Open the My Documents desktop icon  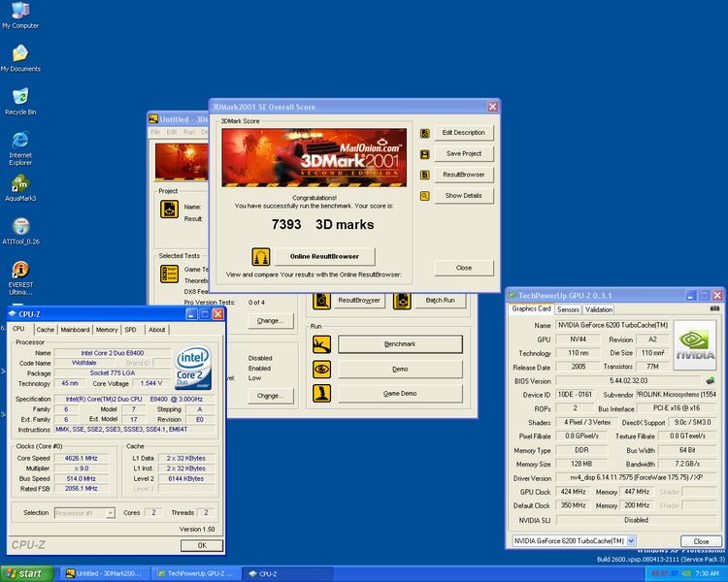point(20,58)
